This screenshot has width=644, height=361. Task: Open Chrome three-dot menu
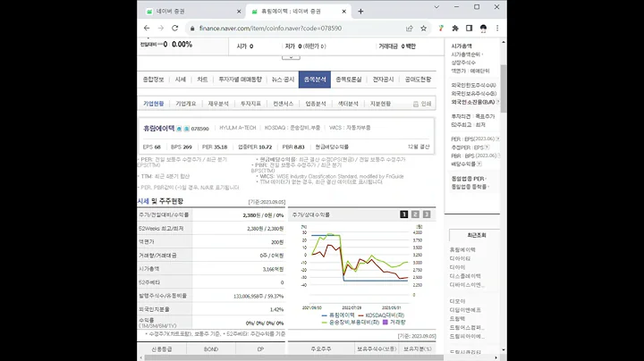click(497, 28)
